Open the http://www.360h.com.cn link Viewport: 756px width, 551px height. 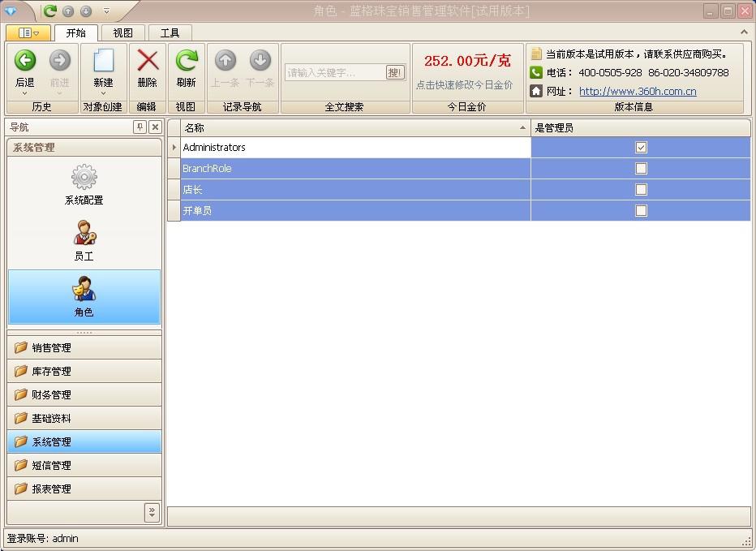[x=638, y=91]
